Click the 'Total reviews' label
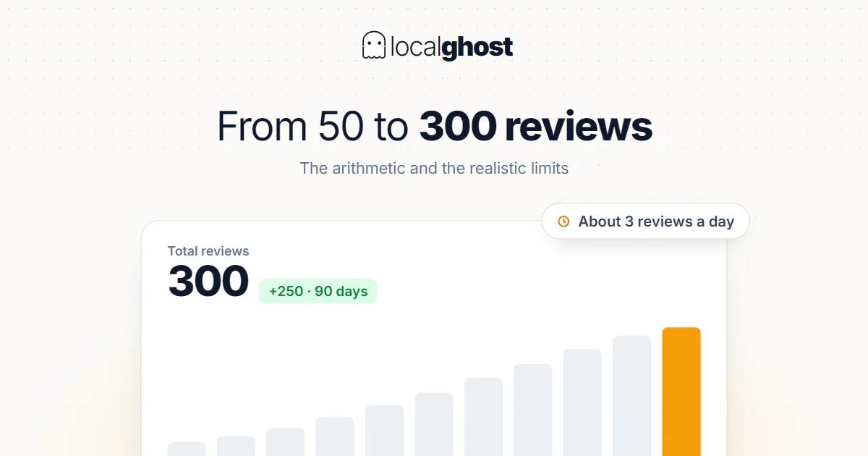This screenshot has height=456, width=868. pos(208,251)
